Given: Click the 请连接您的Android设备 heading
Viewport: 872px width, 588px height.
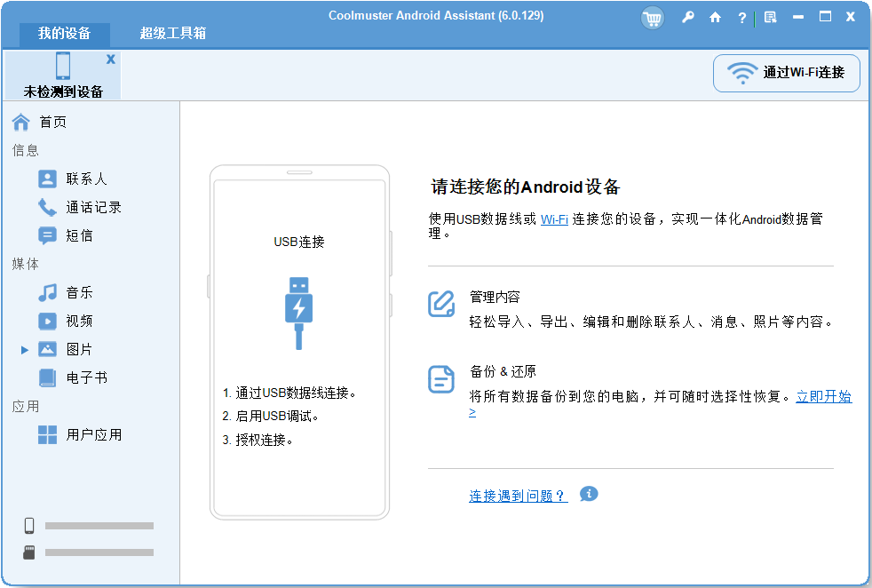Looking at the screenshot, I should coord(526,187).
